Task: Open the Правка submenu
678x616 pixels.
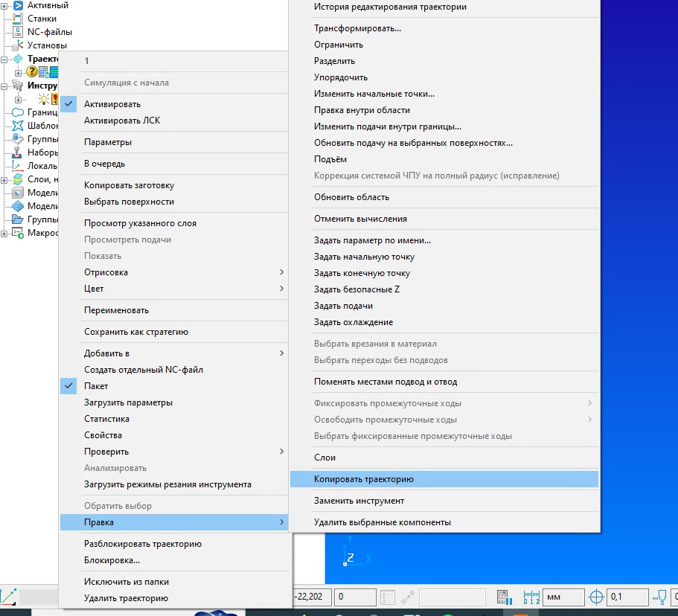Action: pos(174,522)
